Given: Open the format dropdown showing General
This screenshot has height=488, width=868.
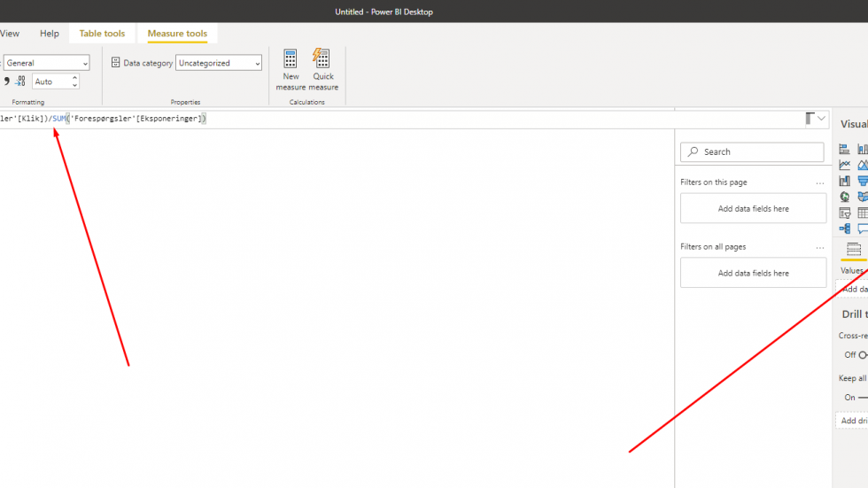Looking at the screenshot, I should [46, 63].
